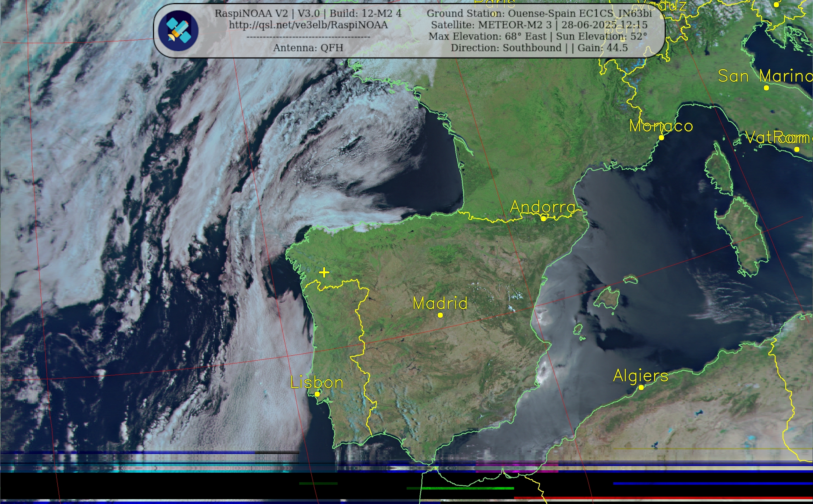The height and width of the screenshot is (504, 813).
Task: Click the 'Direction: Southbound' line
Action: tap(539, 48)
